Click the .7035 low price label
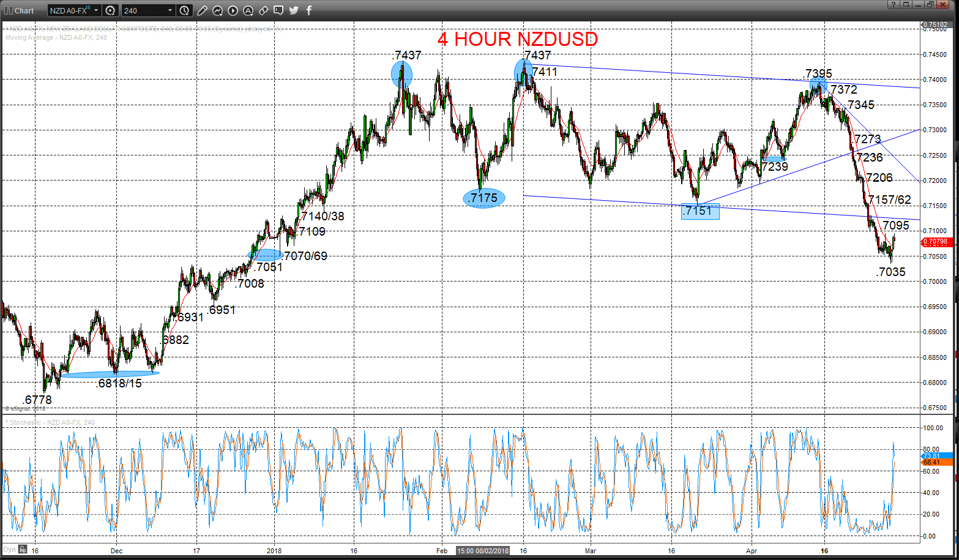959x560 pixels. pyautogui.click(x=891, y=272)
